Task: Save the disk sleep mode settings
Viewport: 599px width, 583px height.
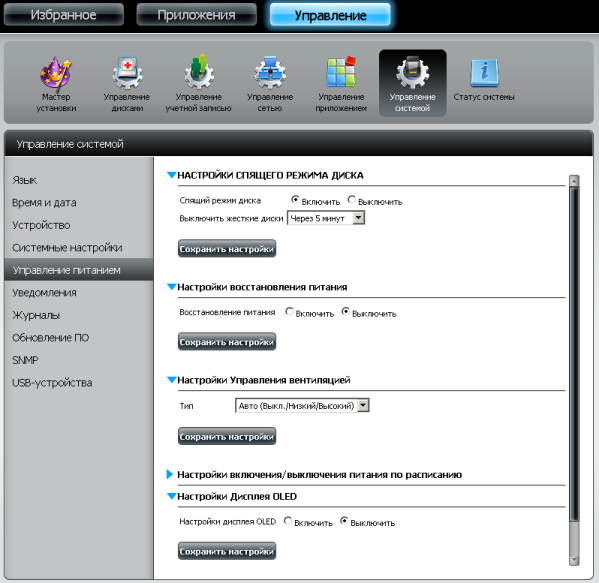Action: [x=227, y=249]
